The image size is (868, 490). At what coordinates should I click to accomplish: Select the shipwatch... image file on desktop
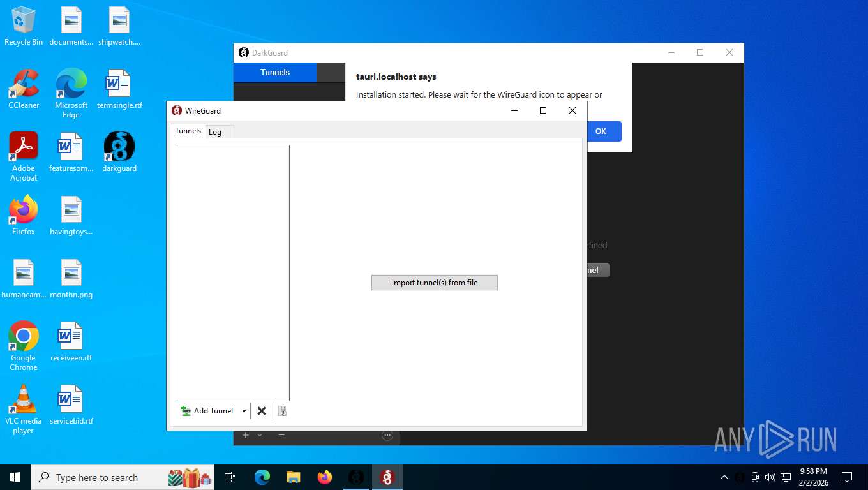[x=119, y=27]
